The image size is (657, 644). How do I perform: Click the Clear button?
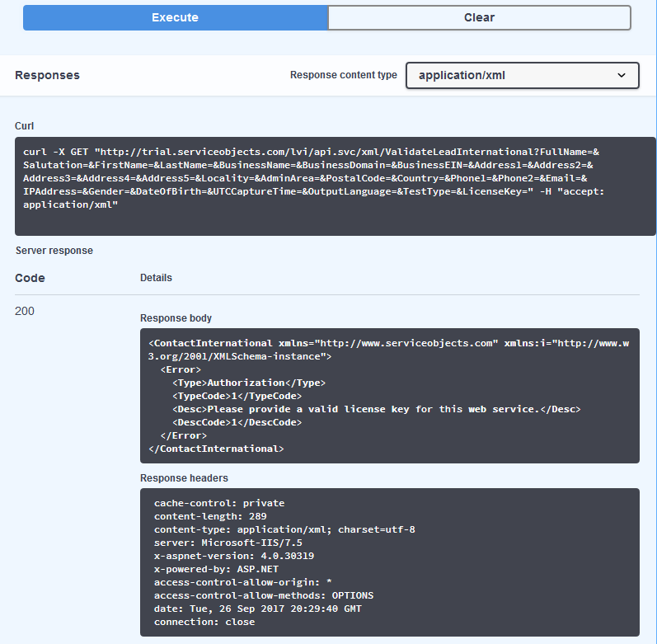(x=479, y=17)
